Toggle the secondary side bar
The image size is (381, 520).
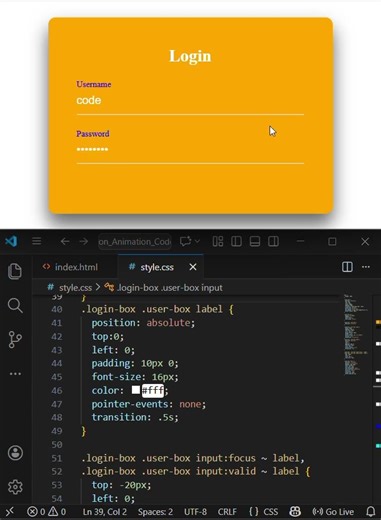(273, 241)
